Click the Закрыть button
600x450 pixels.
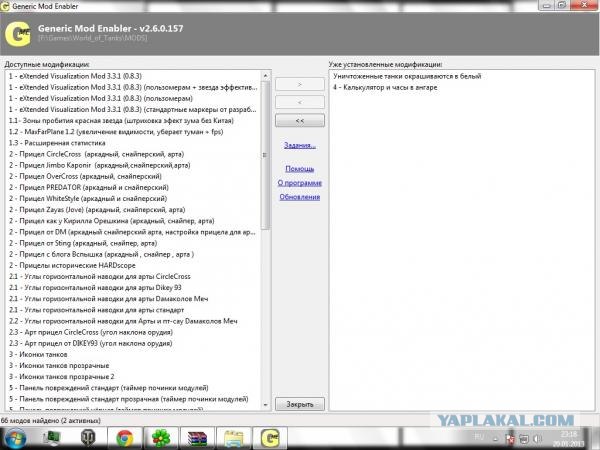[x=300, y=404]
